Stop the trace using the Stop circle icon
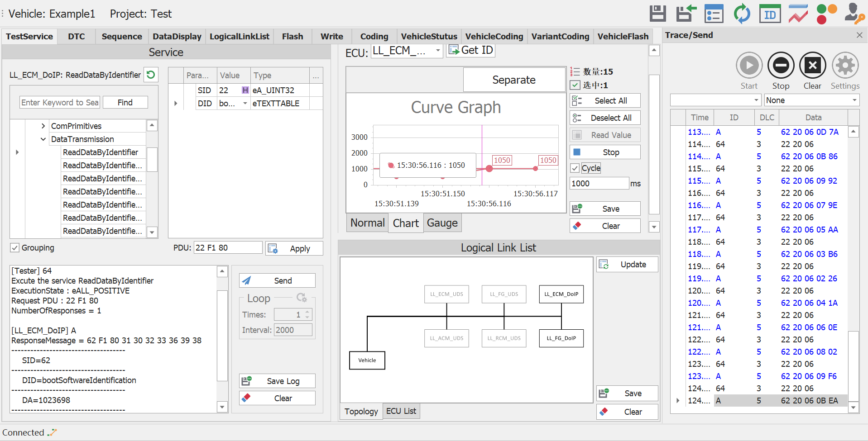868x441 pixels. pos(781,66)
